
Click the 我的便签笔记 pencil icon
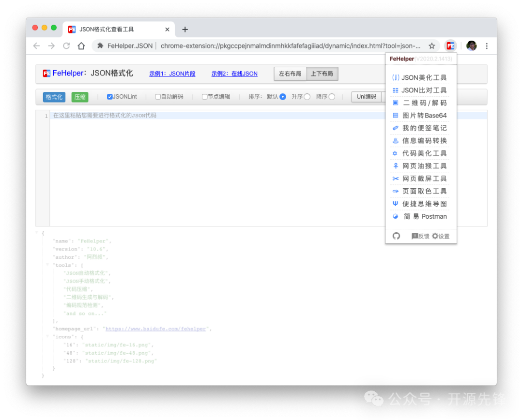[395, 128]
